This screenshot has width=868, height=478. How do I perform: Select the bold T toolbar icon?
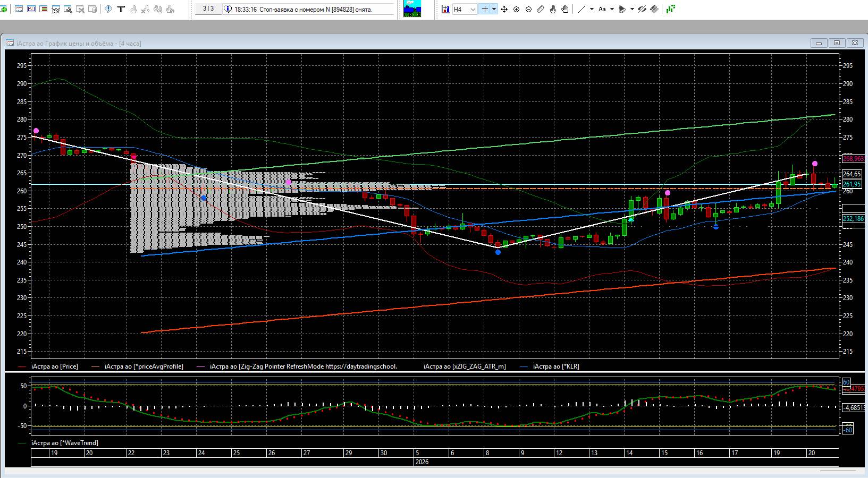point(121,9)
